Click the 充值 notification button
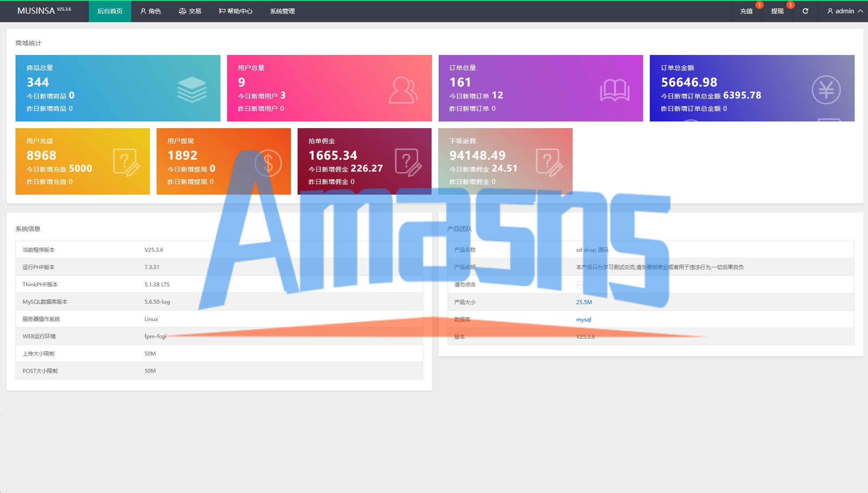Viewport: 868px width, 493px height. [746, 11]
